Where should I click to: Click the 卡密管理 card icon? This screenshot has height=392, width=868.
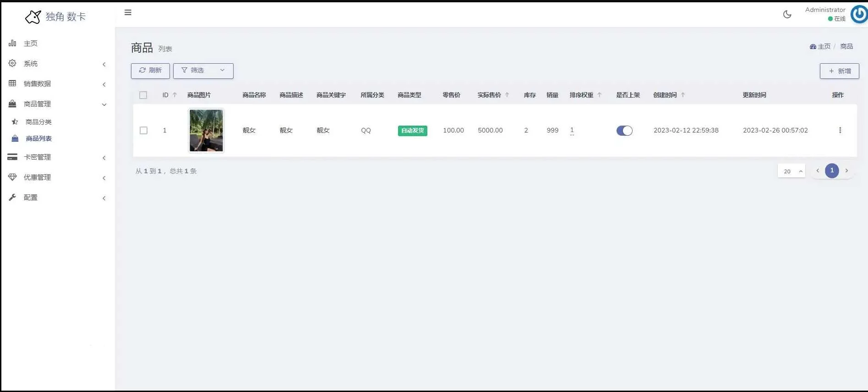point(12,157)
